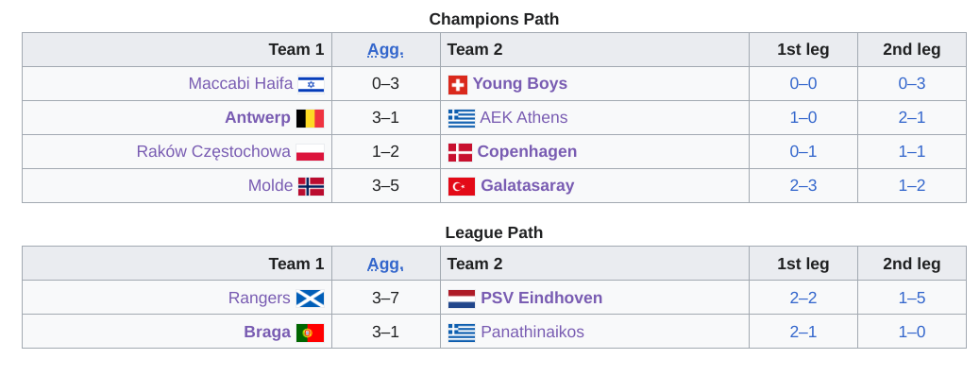Image resolution: width=980 pixels, height=376 pixels.
Task: Open the Molde–Galatasaray 2–3 first leg score
Action: 803,186
